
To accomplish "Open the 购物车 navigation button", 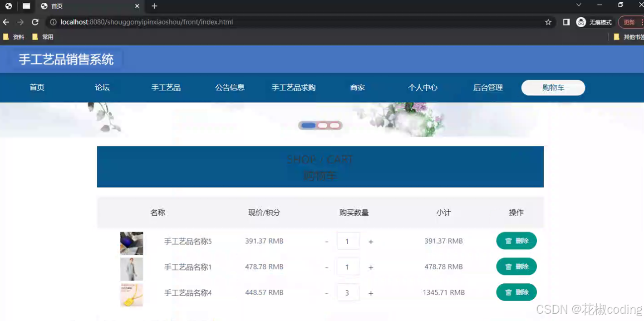I will pos(553,88).
